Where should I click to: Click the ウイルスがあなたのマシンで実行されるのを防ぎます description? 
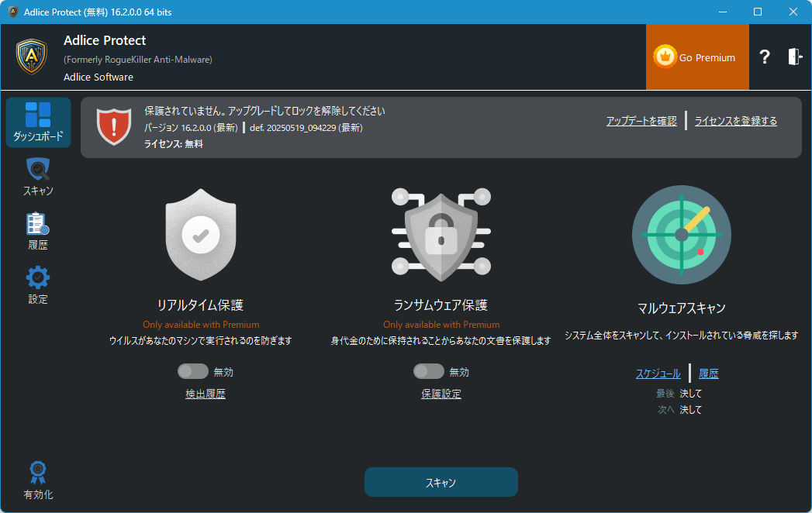pos(200,341)
